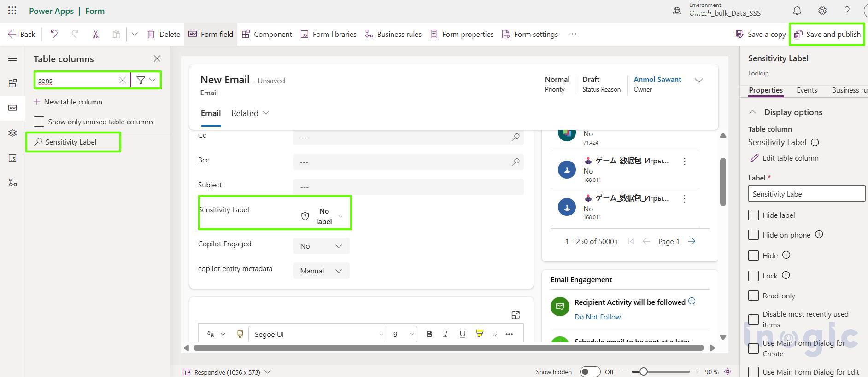Open Table columns pane icon in left rail
Viewport: 868px width, 377px height.
(12, 108)
